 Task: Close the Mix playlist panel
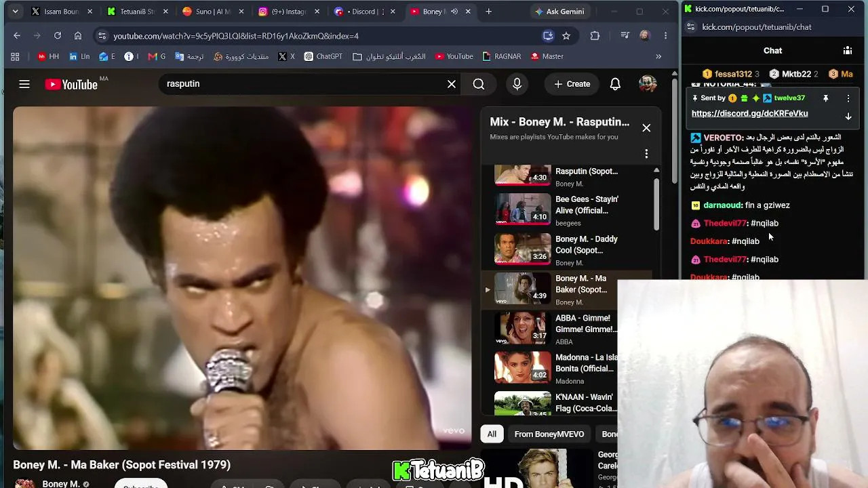[646, 127]
